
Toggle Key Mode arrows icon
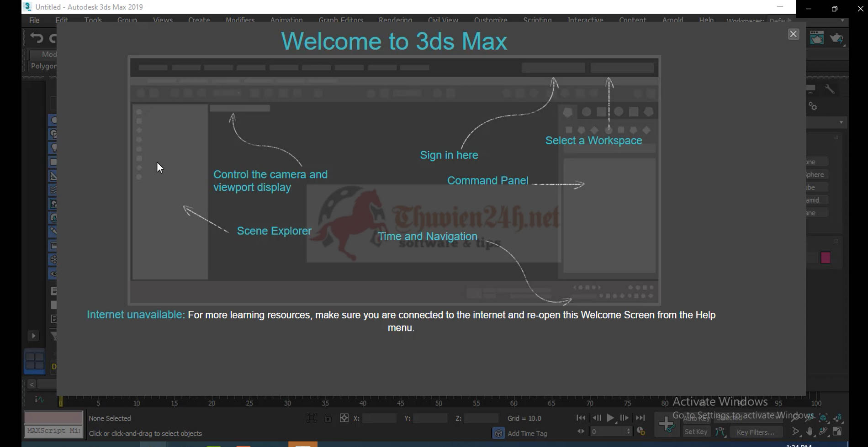point(581,431)
